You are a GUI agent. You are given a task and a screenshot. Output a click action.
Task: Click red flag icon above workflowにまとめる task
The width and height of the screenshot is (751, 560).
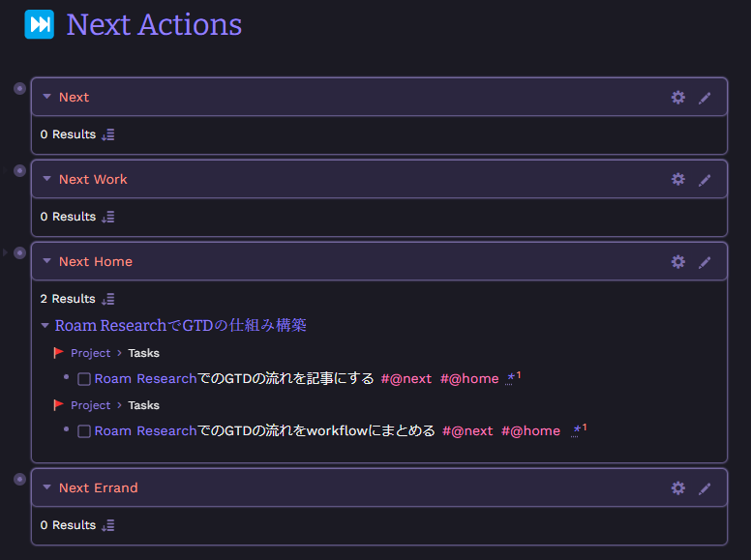click(58, 405)
